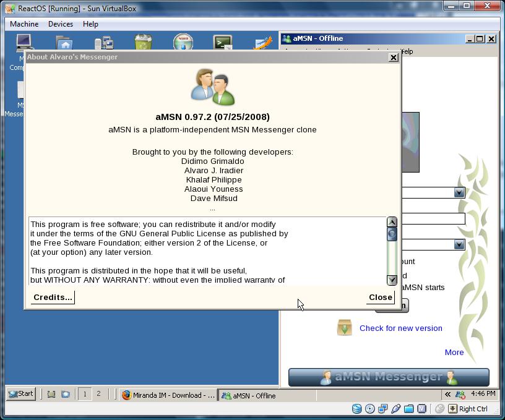505x420 pixels.
Task: Open the command prompt desktop icon
Action: click(222, 42)
